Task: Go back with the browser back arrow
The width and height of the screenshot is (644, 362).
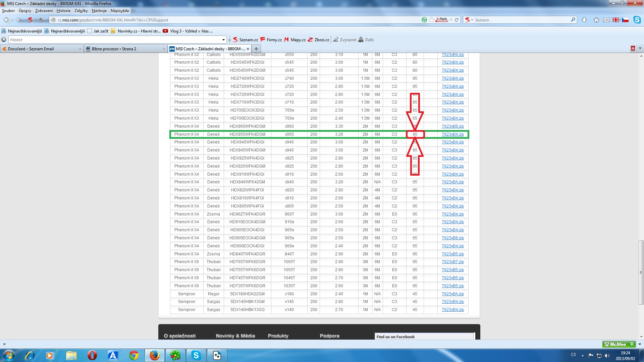Action: click(6, 20)
